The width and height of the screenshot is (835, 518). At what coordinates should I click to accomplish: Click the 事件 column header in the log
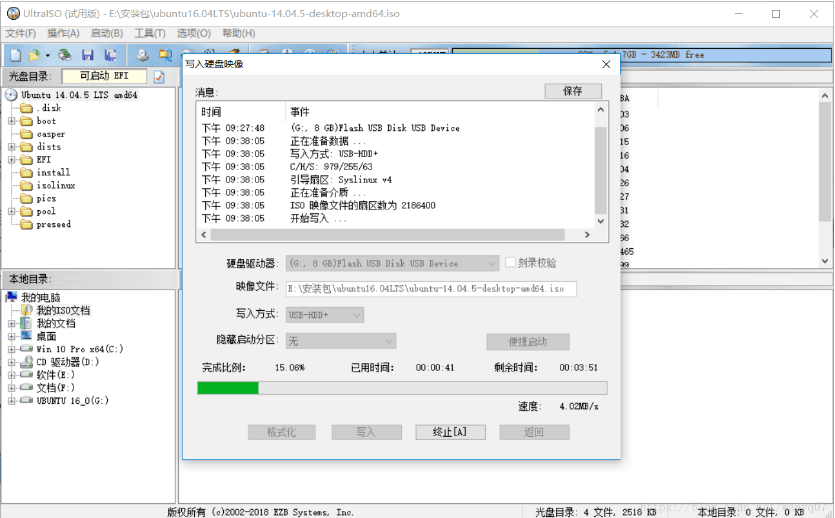pos(300,112)
